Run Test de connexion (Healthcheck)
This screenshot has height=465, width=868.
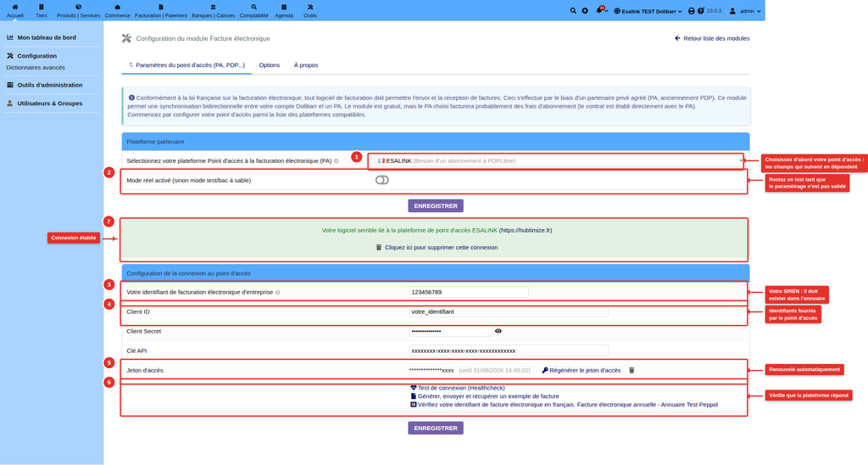[457, 388]
